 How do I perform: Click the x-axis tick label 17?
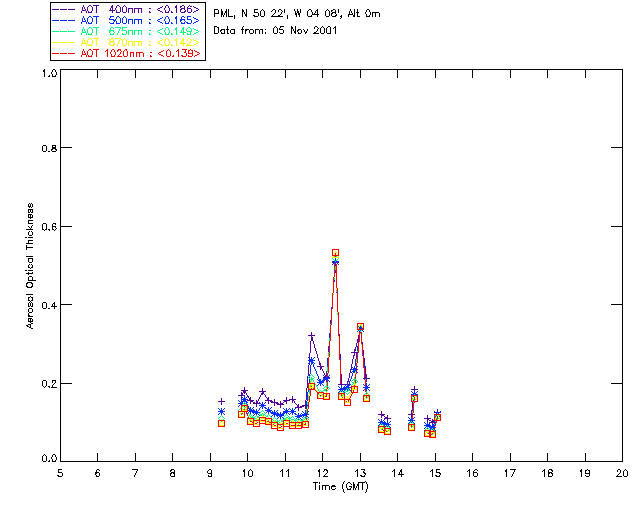tap(510, 473)
